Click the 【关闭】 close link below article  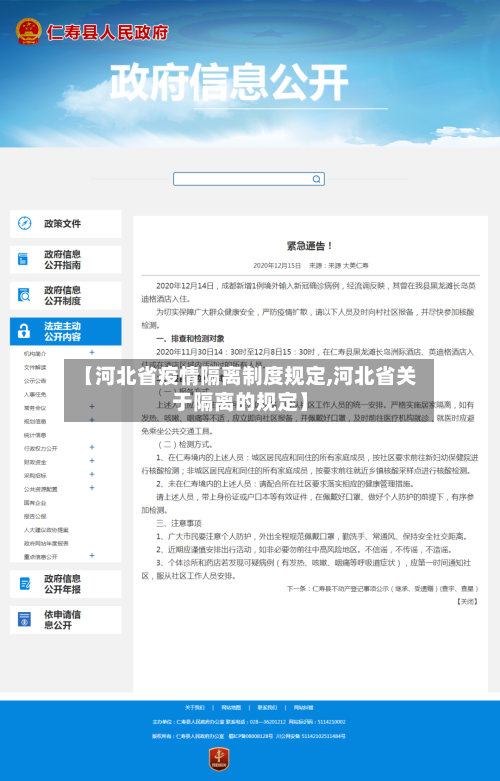tap(467, 602)
